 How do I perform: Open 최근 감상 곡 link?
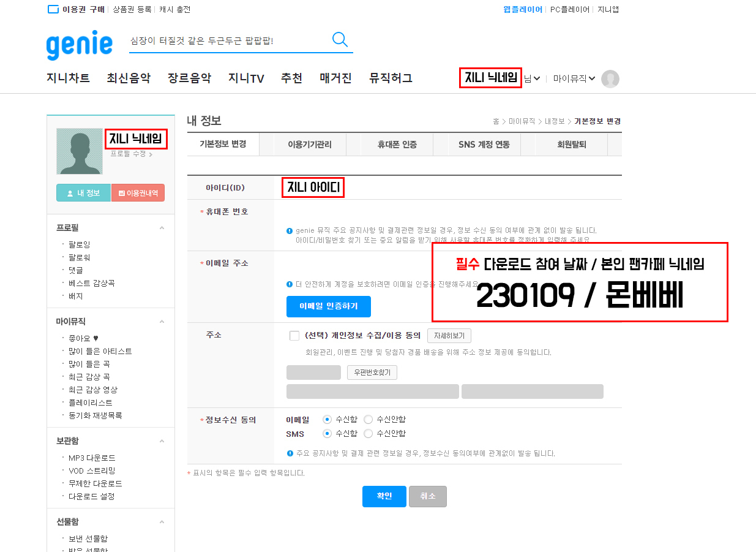click(x=89, y=377)
